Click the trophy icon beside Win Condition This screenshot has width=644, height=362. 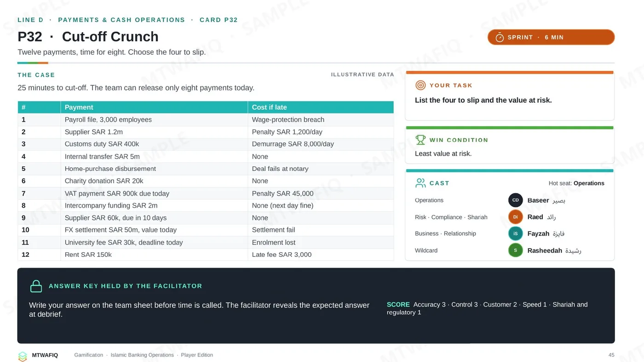(420, 140)
